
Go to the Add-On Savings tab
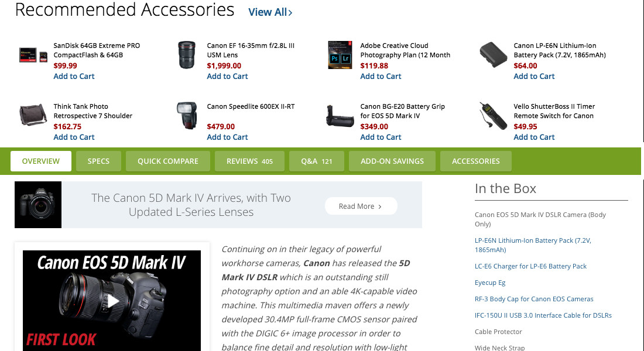(392, 161)
